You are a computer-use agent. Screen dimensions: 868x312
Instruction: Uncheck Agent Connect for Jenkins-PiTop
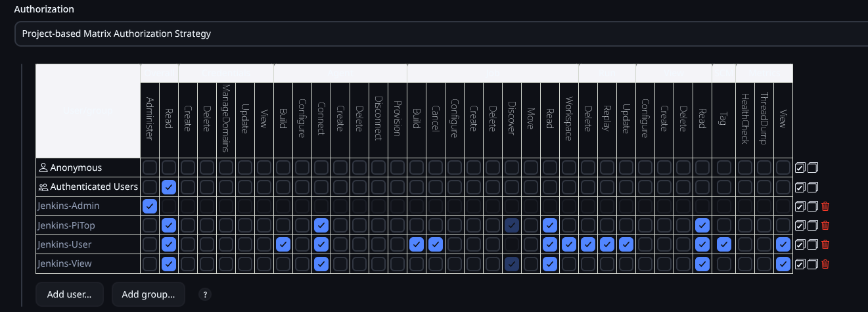click(321, 225)
